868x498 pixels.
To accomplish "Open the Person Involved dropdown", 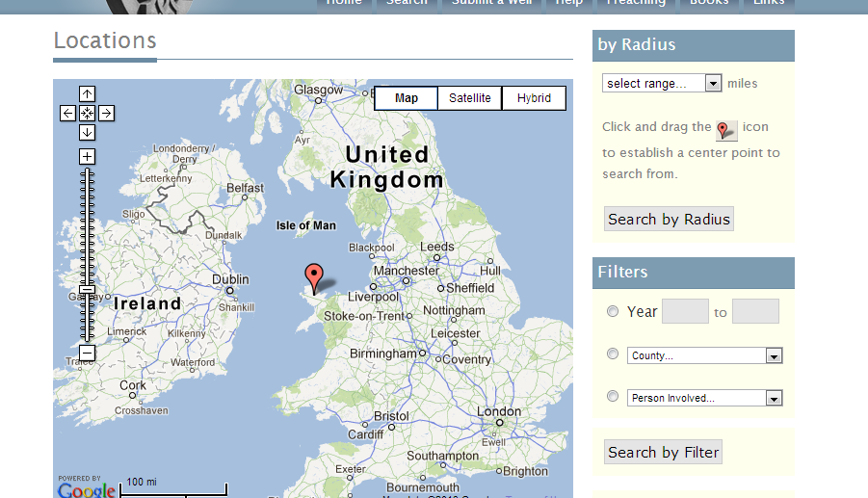I will pyautogui.click(x=704, y=398).
